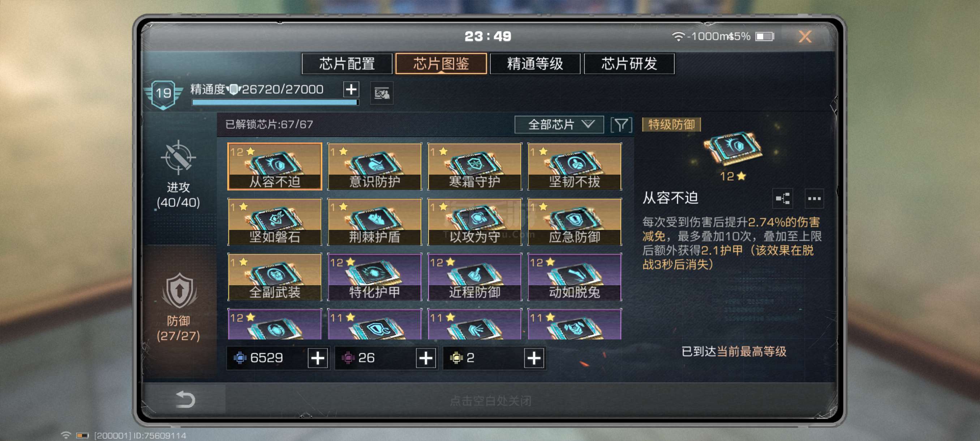Click the back arrow icon

(x=185, y=399)
